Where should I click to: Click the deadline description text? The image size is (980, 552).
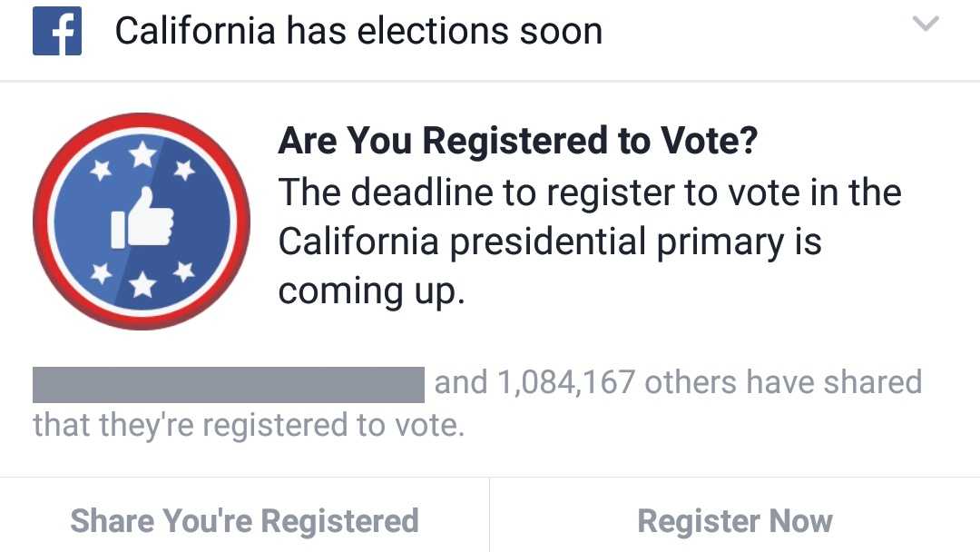coord(590,241)
